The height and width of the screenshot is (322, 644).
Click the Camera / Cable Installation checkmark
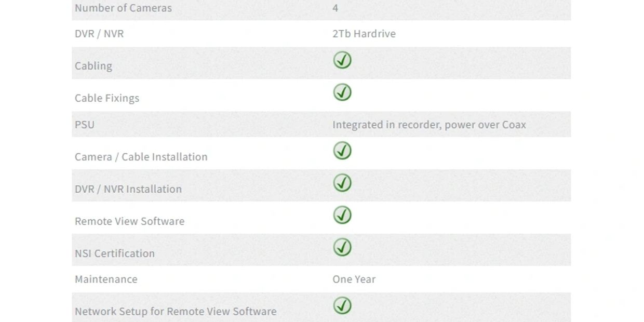point(342,151)
